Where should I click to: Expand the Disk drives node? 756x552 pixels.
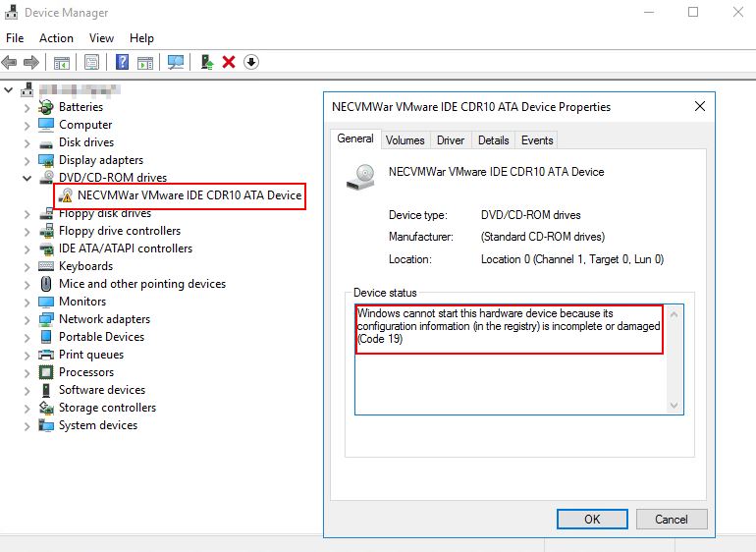[27, 143]
